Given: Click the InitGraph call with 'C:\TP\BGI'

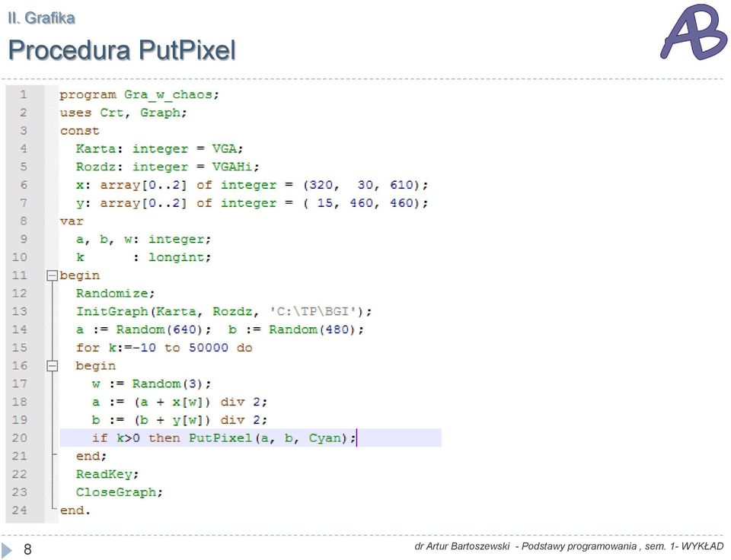Looking at the screenshot, I should [224, 312].
